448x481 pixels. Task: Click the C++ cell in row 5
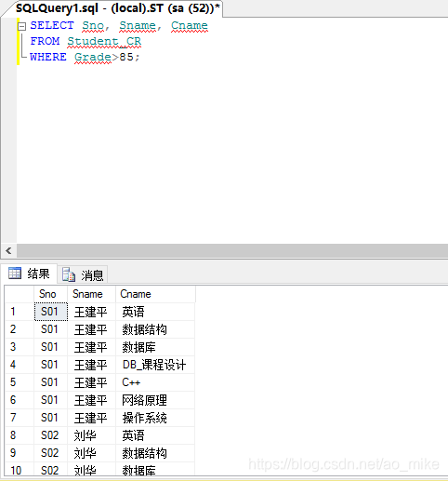(x=155, y=382)
